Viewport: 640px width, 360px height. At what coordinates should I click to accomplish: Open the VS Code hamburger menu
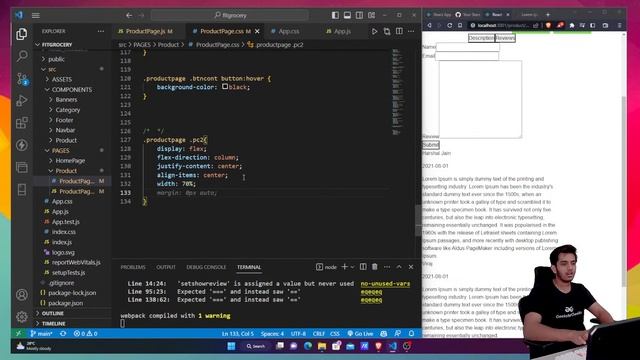coord(36,16)
